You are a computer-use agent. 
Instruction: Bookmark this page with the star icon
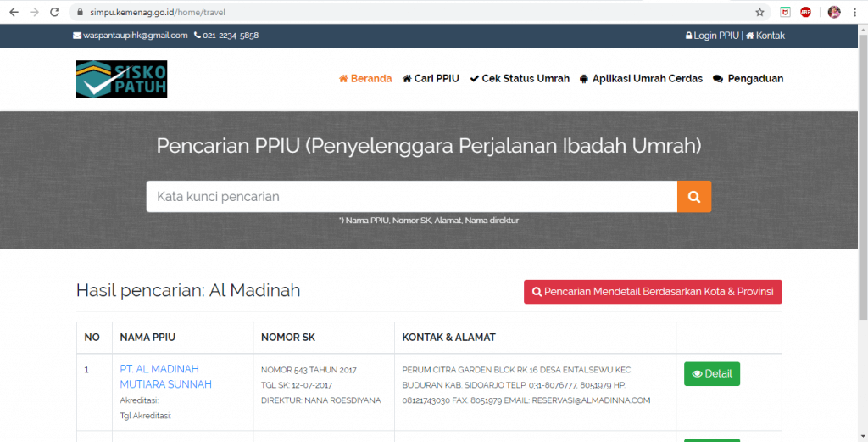(759, 12)
